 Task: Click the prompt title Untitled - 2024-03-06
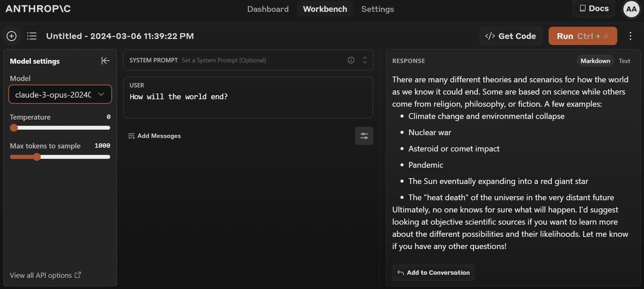coord(120,36)
